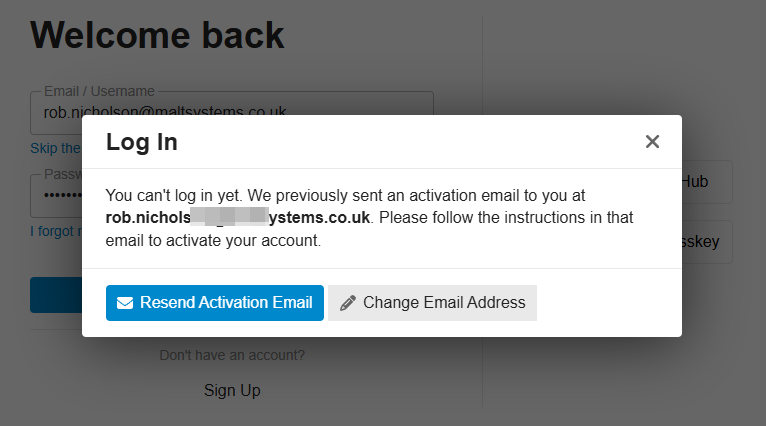766x426 pixels.
Task: Click the pencil icon on Change Email button
Action: (x=348, y=303)
